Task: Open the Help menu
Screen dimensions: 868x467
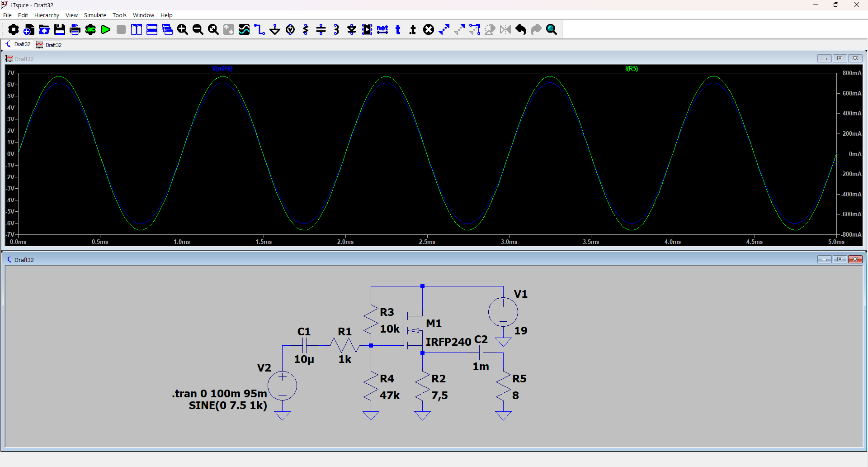Action: coord(166,15)
